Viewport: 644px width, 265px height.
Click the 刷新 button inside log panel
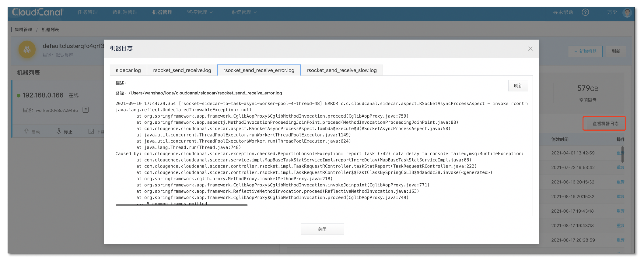point(518,86)
